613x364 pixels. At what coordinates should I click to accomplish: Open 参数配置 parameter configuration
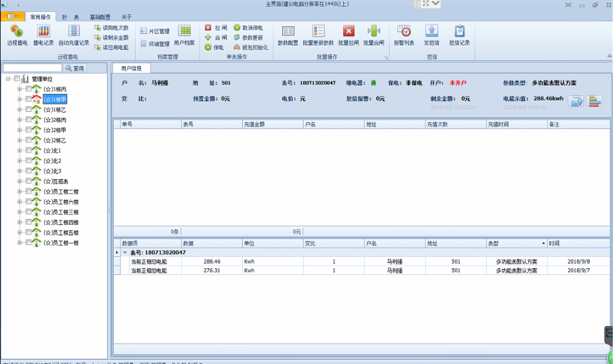288,35
